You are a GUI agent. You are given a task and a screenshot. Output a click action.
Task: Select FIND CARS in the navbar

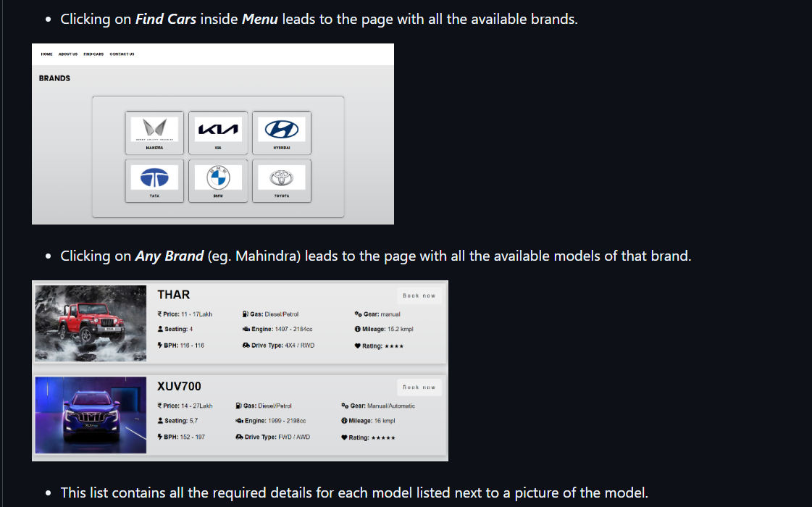pos(93,54)
